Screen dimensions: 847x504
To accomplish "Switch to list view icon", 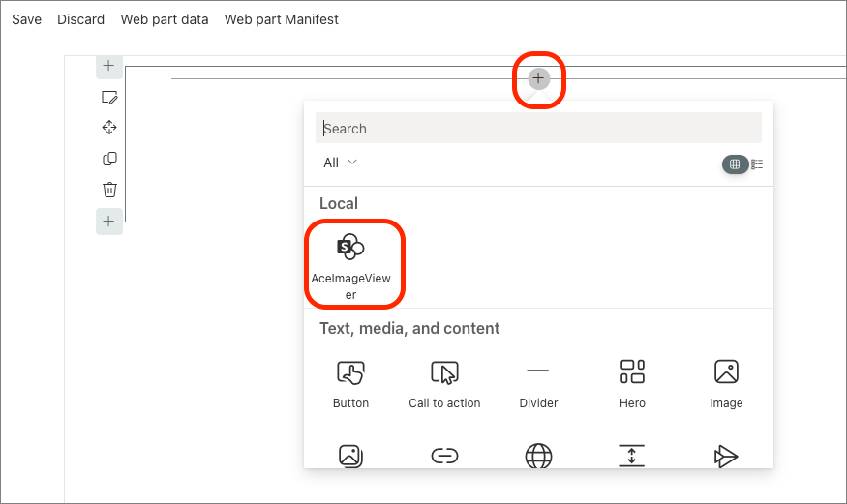I will [x=757, y=164].
